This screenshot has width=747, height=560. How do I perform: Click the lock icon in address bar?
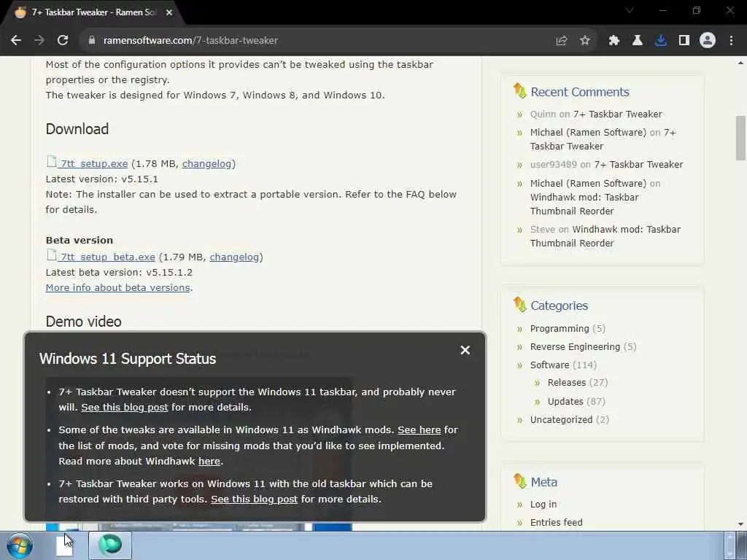click(92, 41)
